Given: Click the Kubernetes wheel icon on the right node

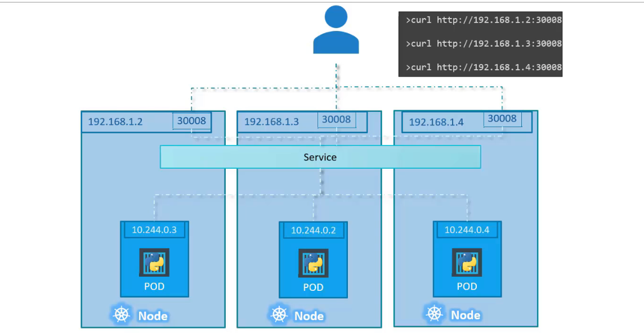Looking at the screenshot, I should 435,314.
